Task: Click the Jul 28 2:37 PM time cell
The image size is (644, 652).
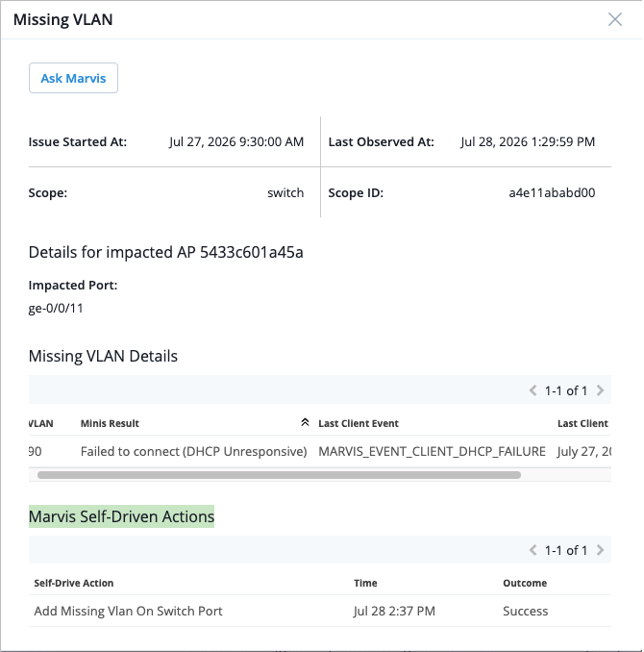Action: [x=394, y=611]
